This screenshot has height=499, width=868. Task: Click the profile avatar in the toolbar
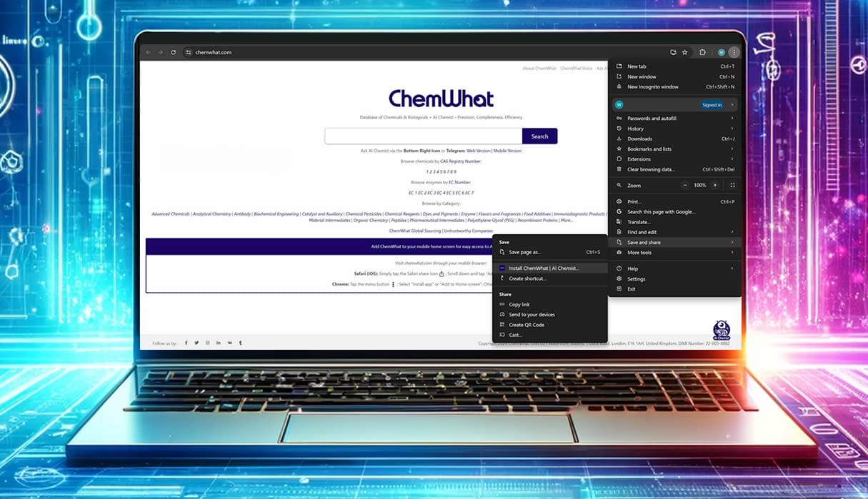click(722, 52)
